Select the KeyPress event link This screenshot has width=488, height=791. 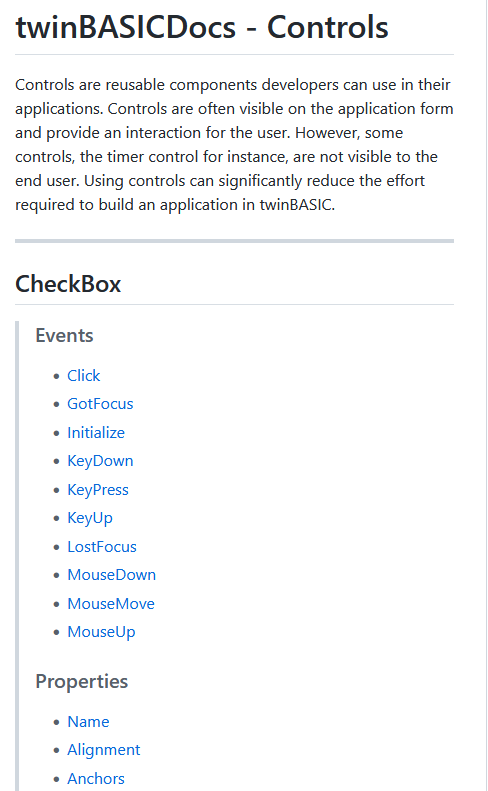click(98, 489)
